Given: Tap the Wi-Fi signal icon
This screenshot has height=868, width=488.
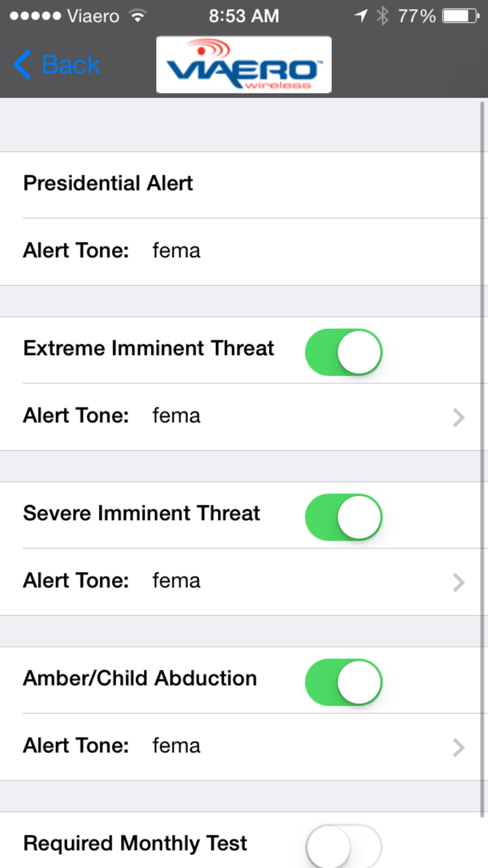Looking at the screenshot, I should (x=139, y=16).
